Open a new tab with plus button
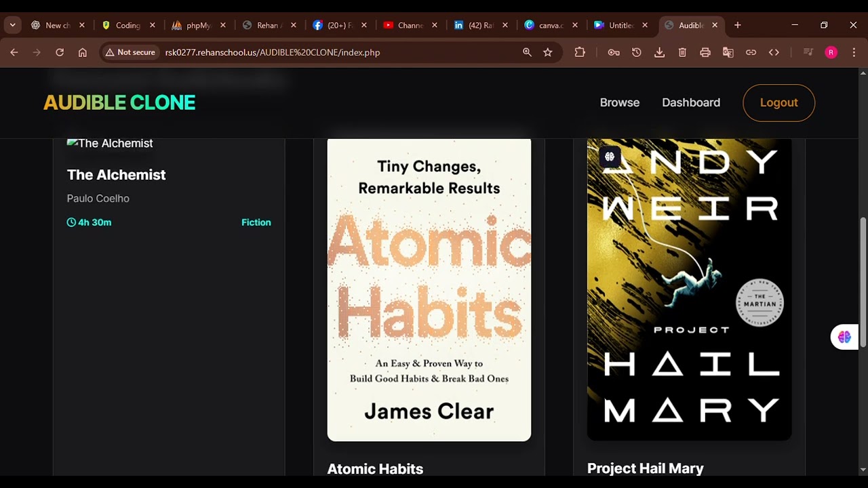Viewport: 868px width, 488px height. point(737,25)
